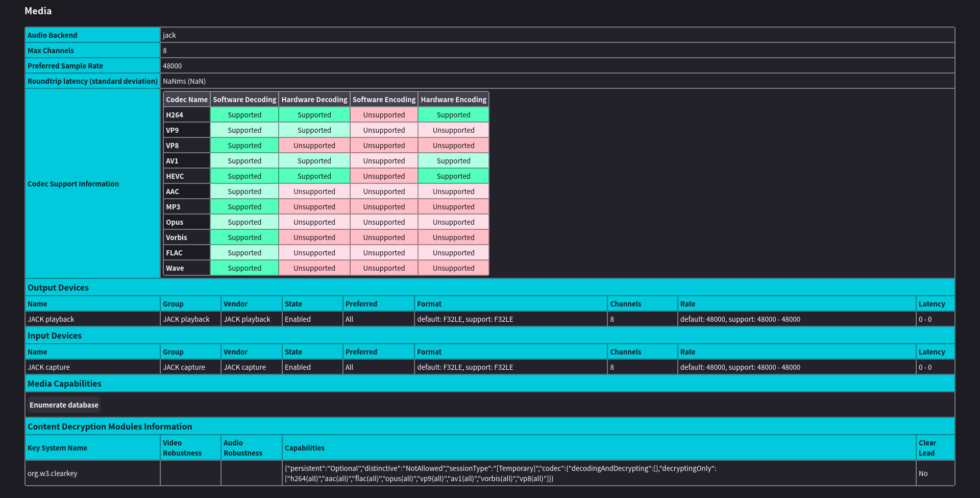Click Input Devices "Channels" column header
This screenshot has height=498, width=980.
point(643,352)
